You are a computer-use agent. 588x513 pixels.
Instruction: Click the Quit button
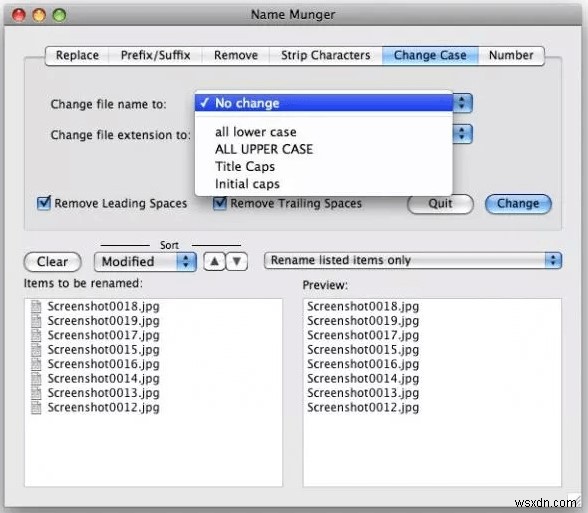441,204
